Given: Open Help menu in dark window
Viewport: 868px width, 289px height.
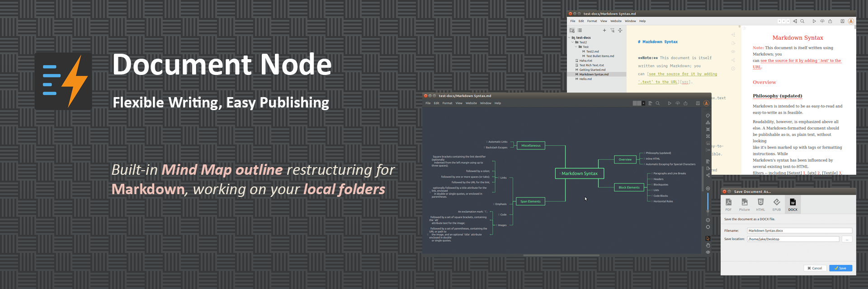Looking at the screenshot, I should 498,103.
